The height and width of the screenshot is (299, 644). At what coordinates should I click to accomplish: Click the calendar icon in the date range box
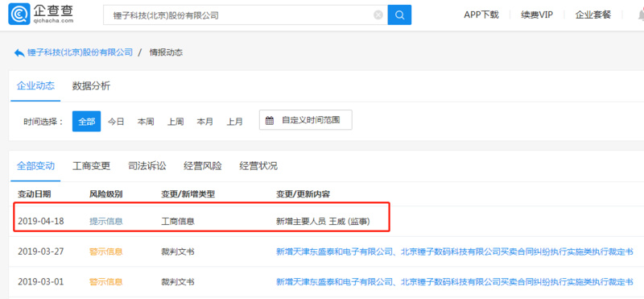tap(270, 121)
